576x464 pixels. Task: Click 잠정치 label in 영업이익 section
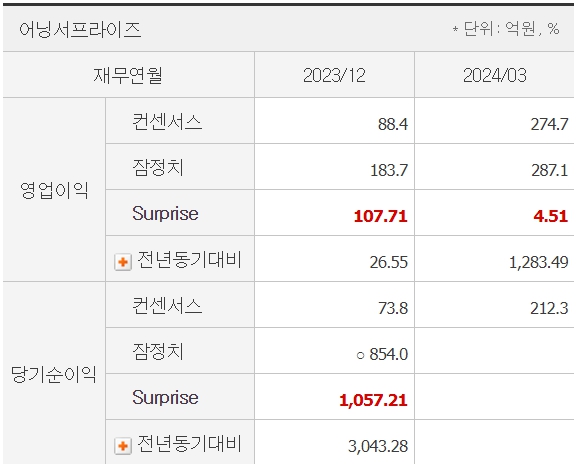(158, 167)
